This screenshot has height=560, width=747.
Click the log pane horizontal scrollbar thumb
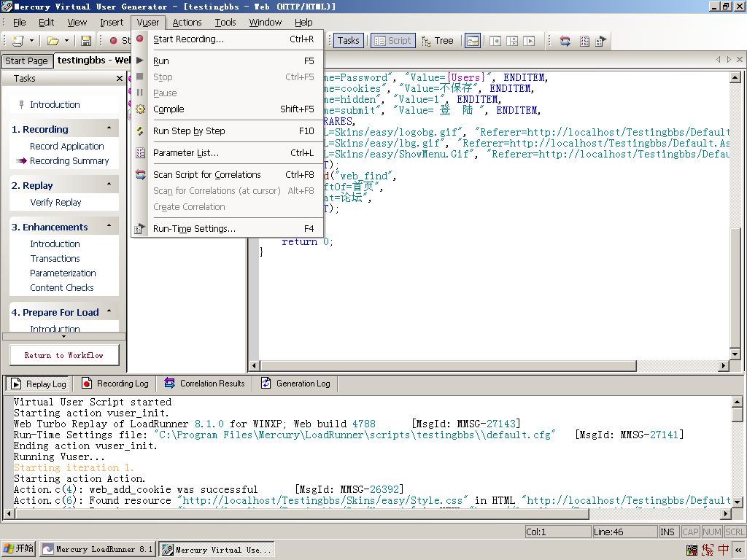coord(301,514)
